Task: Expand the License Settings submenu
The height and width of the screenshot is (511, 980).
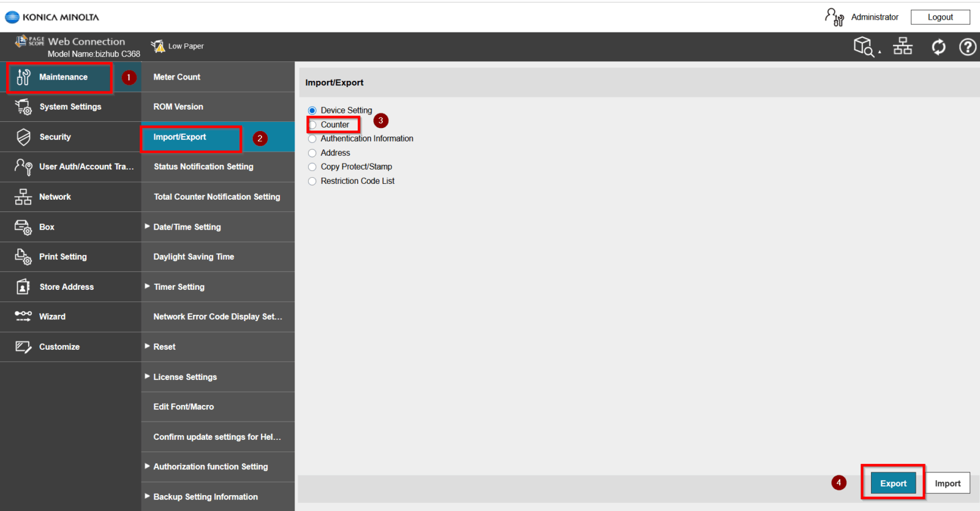Action: (x=148, y=377)
